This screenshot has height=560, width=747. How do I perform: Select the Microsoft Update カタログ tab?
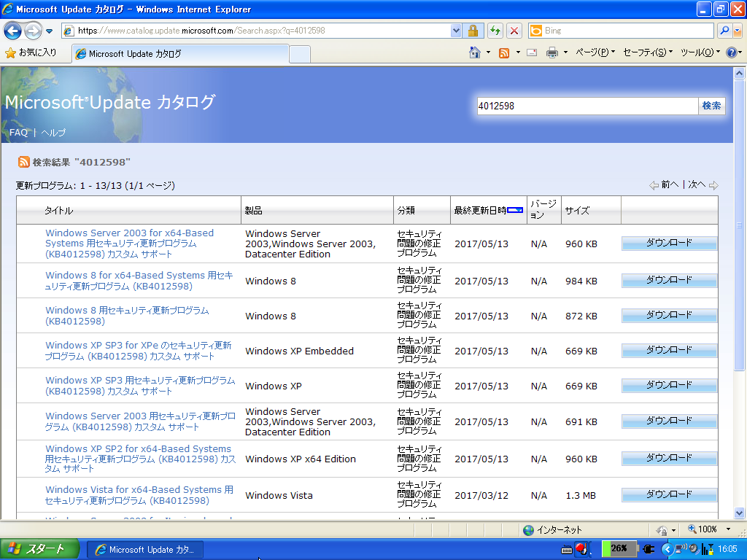tap(180, 54)
